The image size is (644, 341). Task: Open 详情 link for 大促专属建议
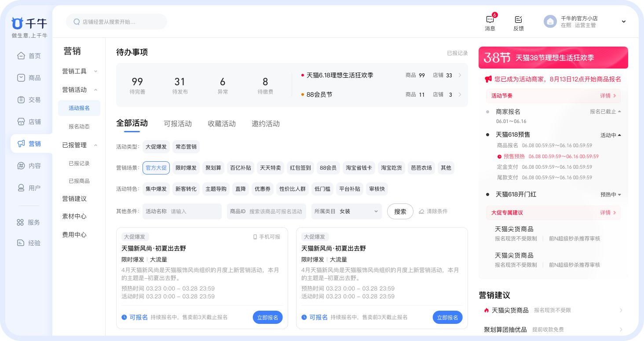(x=608, y=212)
